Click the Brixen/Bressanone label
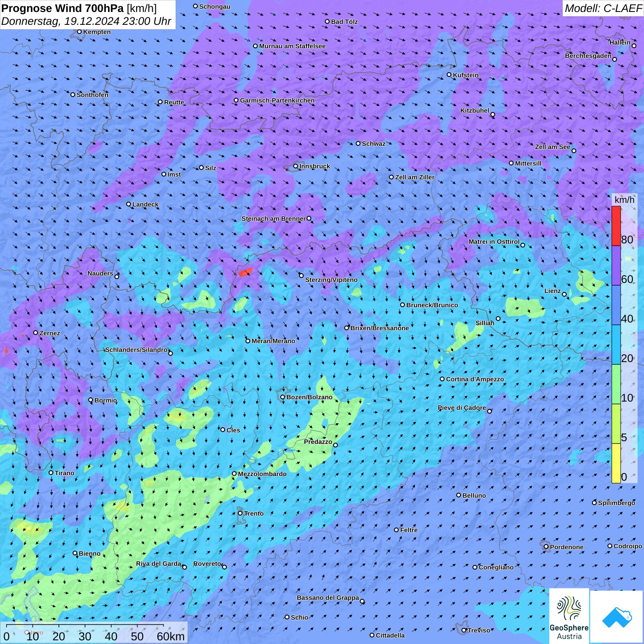The height and width of the screenshot is (644, 644). (379, 328)
